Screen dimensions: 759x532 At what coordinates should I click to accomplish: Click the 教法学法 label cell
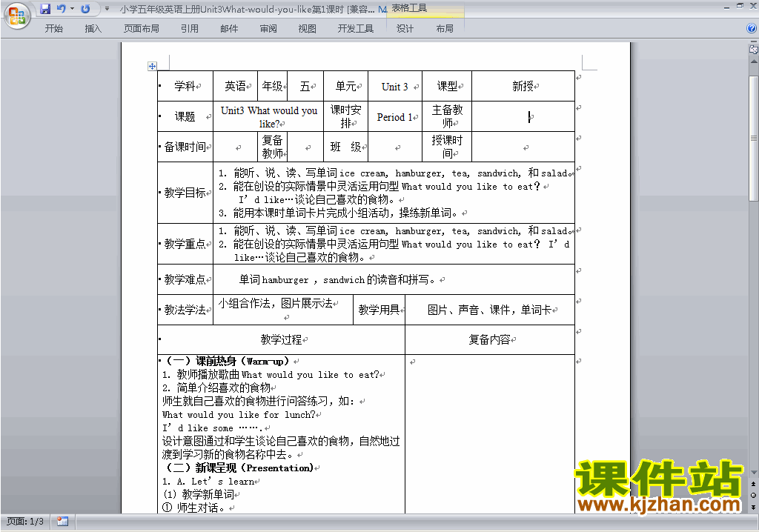(x=185, y=310)
